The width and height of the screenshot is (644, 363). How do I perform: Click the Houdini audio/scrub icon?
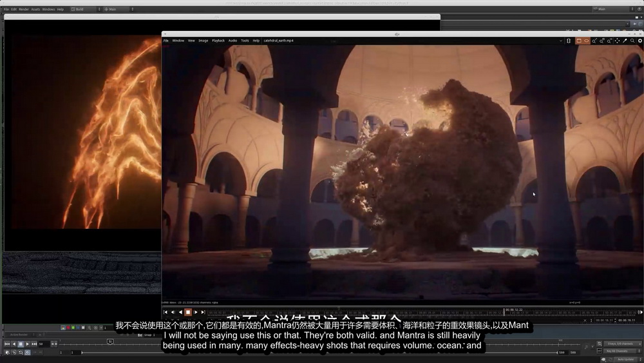14,352
